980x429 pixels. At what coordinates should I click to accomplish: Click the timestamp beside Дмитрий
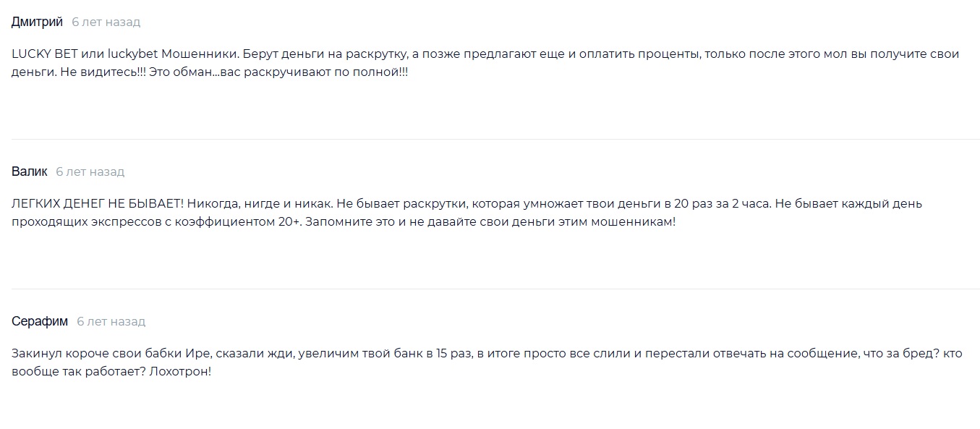coord(106,22)
